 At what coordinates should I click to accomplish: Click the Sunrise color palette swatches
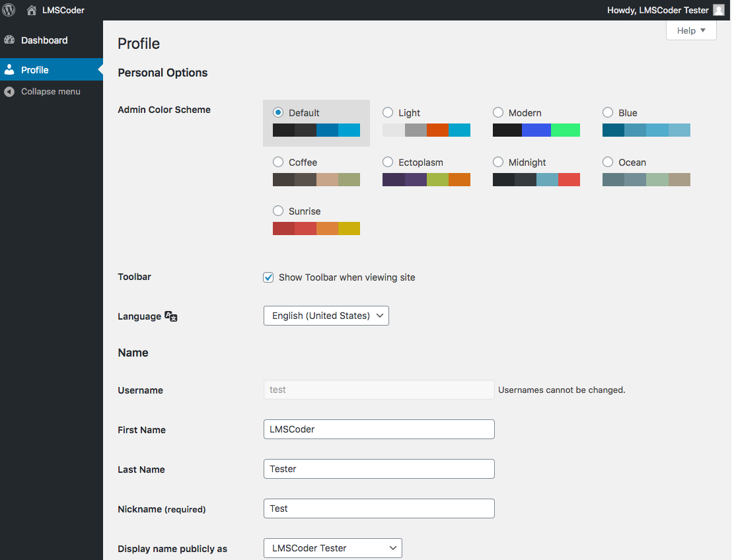pos(316,228)
